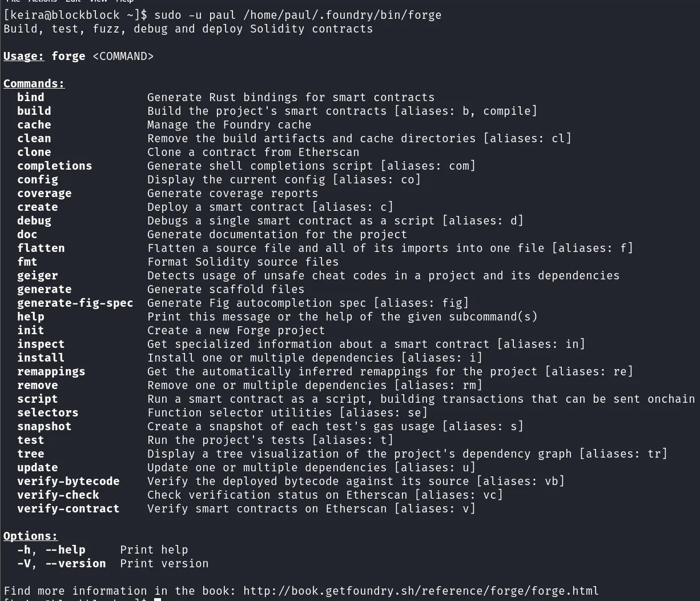The image size is (700, 601).
Task: Click the underlined 'Commands:' heading
Action: coord(34,83)
